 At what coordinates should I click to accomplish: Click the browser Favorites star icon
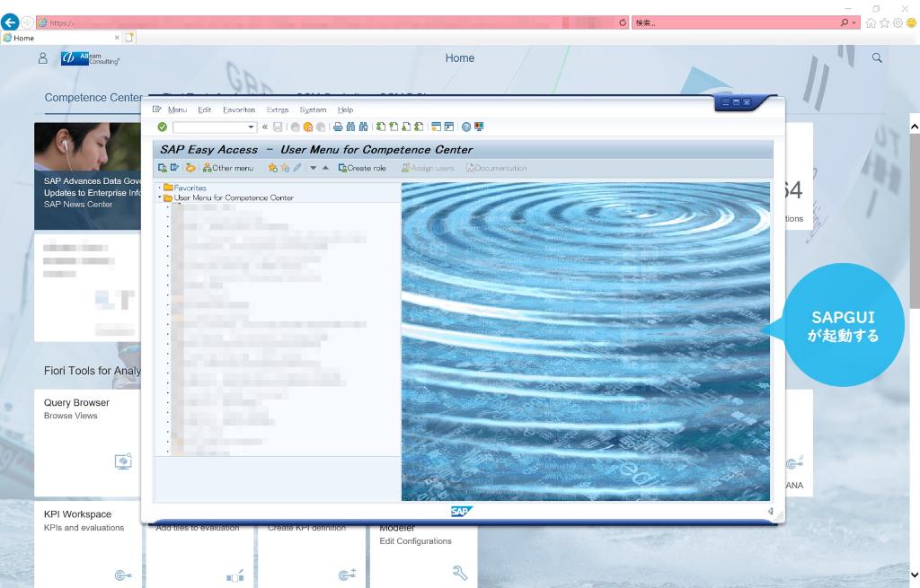884,22
